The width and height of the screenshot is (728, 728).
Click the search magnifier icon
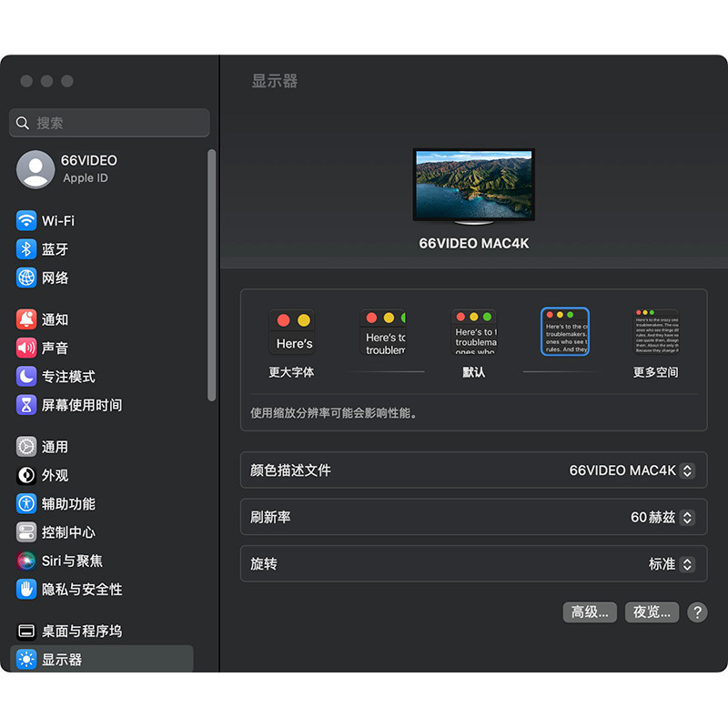22,123
